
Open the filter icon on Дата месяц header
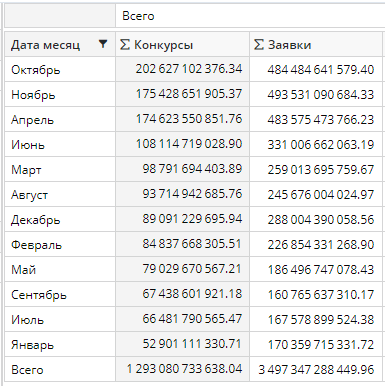[x=103, y=44]
